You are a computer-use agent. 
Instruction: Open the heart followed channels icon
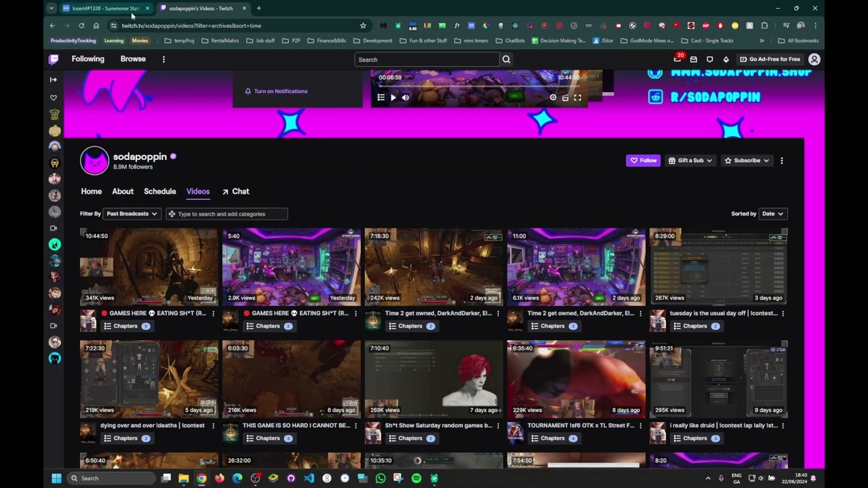(54, 98)
